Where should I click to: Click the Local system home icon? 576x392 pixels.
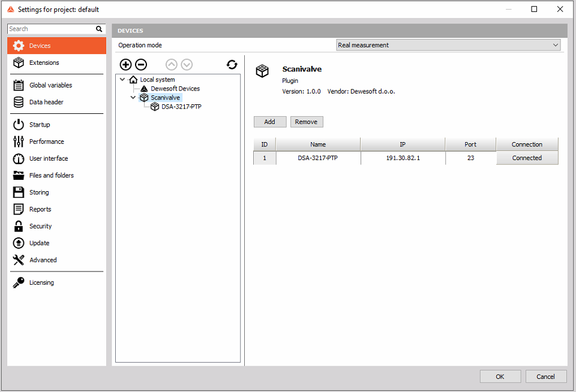(133, 79)
